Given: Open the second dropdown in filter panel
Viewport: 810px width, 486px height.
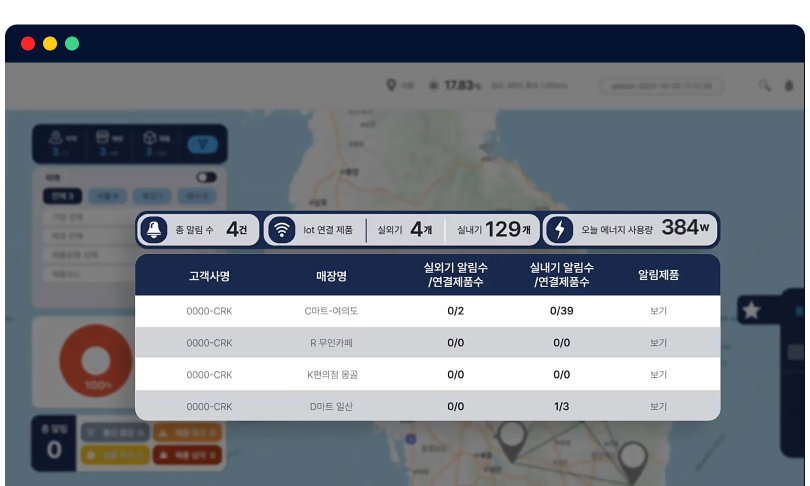Looking at the screenshot, I should (x=88, y=236).
